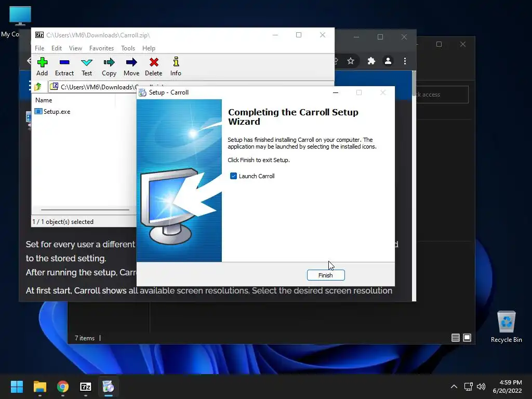Click the '7 items' status in Explorer
Image resolution: width=532 pixels, height=399 pixels.
pos(85,338)
